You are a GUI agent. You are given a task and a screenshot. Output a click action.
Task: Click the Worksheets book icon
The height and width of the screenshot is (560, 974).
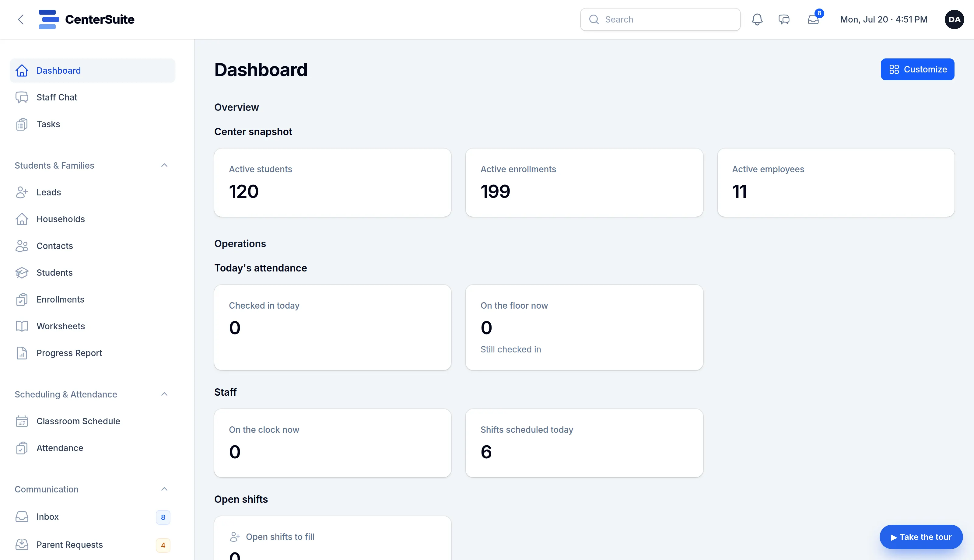(x=22, y=326)
